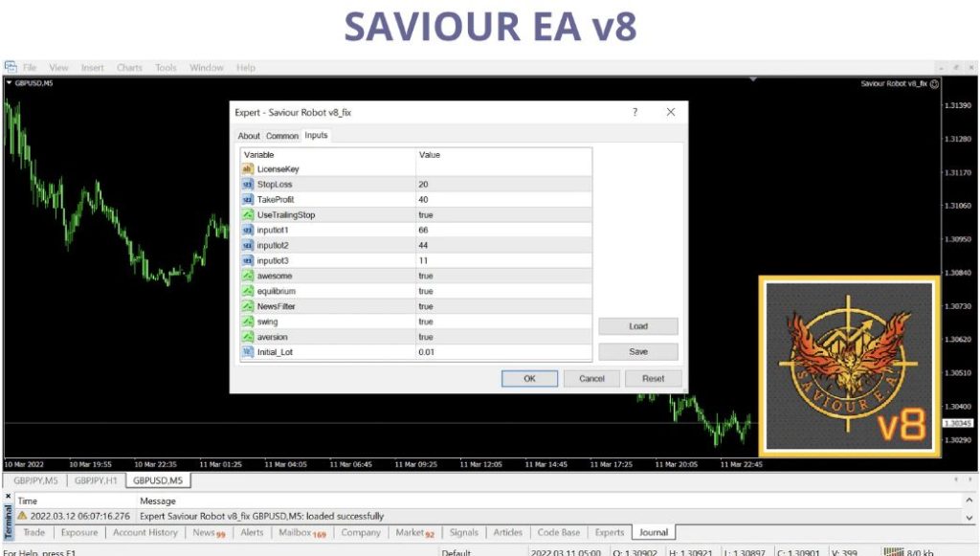Viewport: 980px width, 556px height.
Task: Click the help question mark in dialog title
Action: [x=635, y=112]
